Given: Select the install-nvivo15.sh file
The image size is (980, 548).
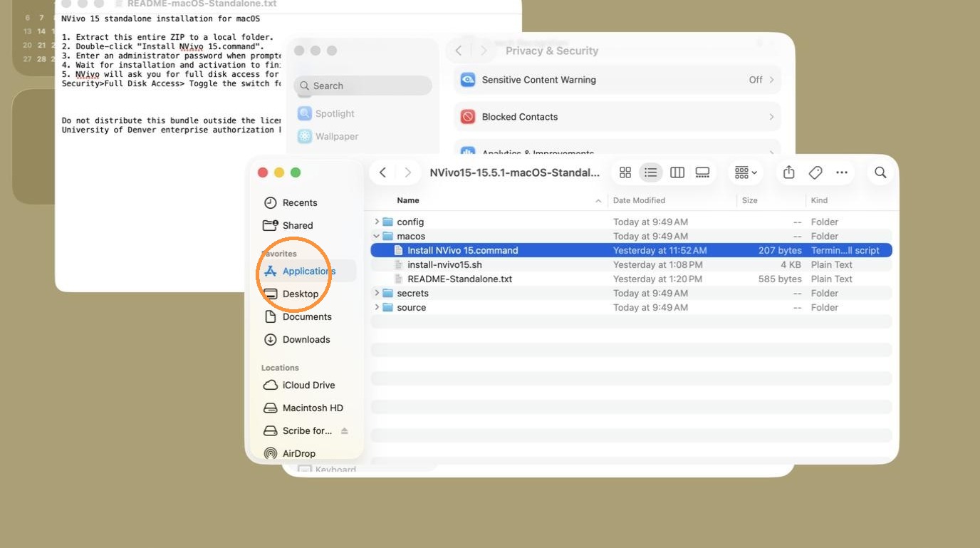Looking at the screenshot, I should (x=444, y=264).
